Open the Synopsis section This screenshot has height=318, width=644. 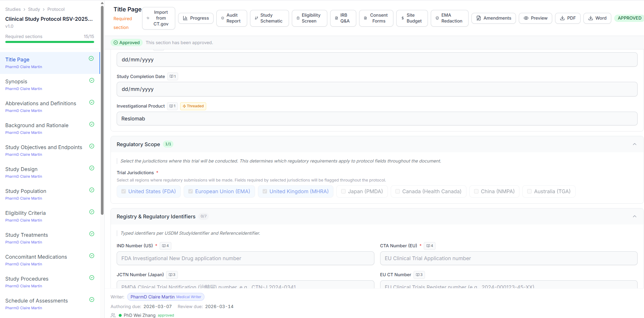click(x=50, y=85)
